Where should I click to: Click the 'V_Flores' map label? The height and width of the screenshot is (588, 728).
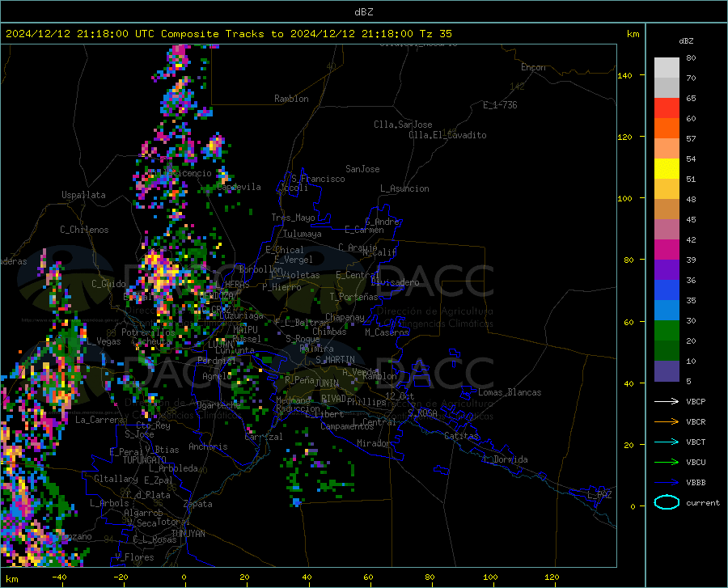click(x=134, y=557)
